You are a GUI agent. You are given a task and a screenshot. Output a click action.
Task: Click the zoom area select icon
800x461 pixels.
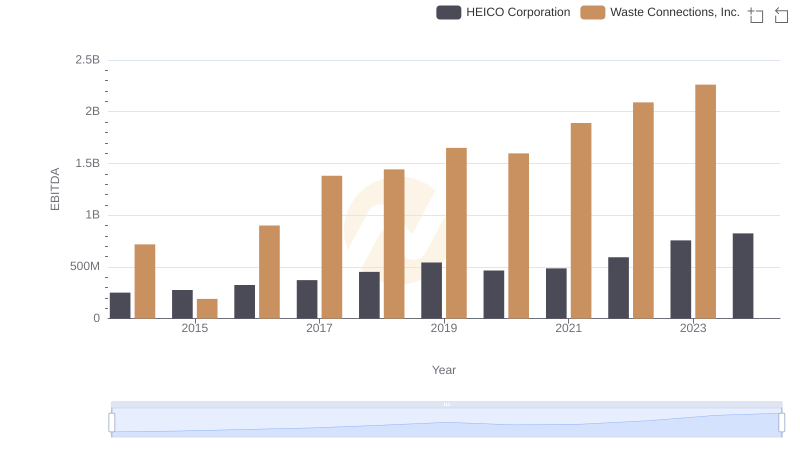[x=756, y=15]
